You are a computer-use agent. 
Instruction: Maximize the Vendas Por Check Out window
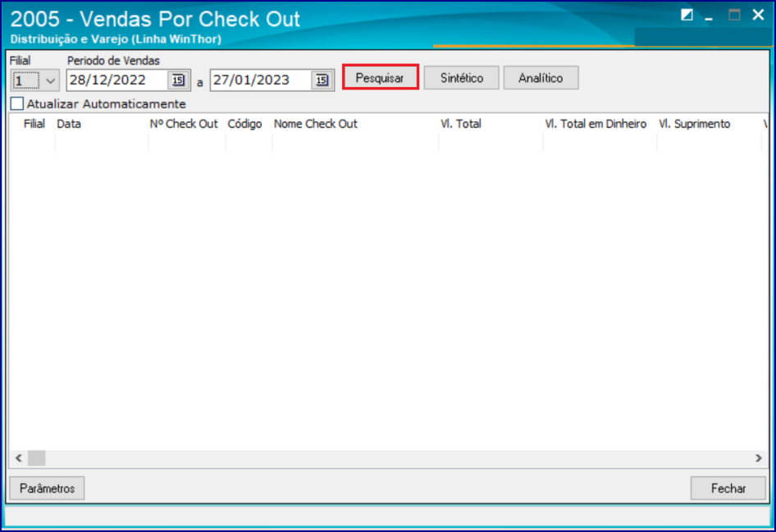(x=734, y=16)
